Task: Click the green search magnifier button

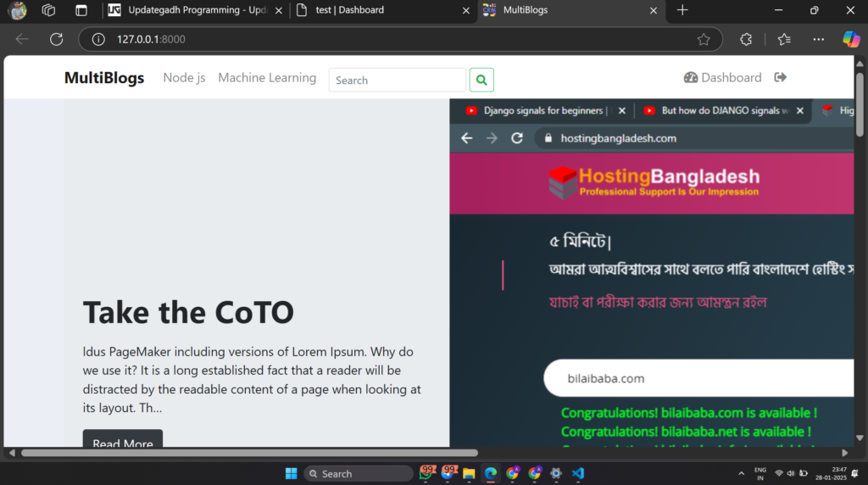Action: click(481, 81)
